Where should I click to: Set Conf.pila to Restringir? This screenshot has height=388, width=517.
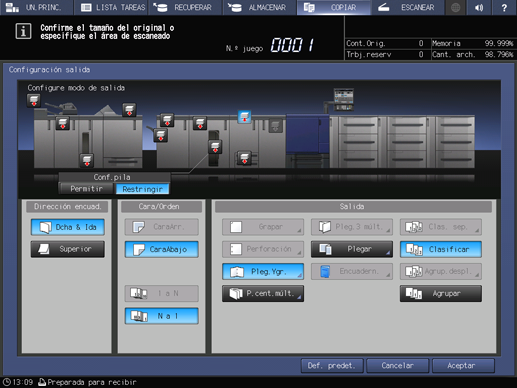point(142,189)
